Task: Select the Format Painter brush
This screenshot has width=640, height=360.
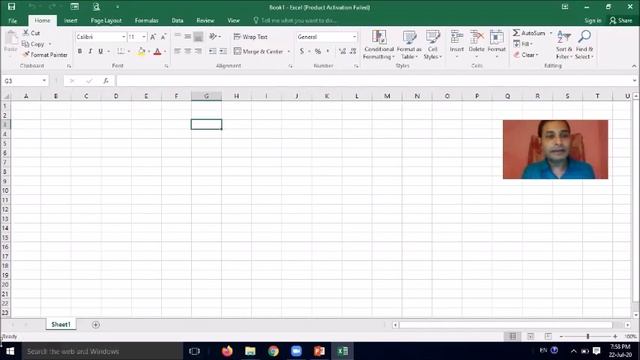Action: [x=26, y=54]
